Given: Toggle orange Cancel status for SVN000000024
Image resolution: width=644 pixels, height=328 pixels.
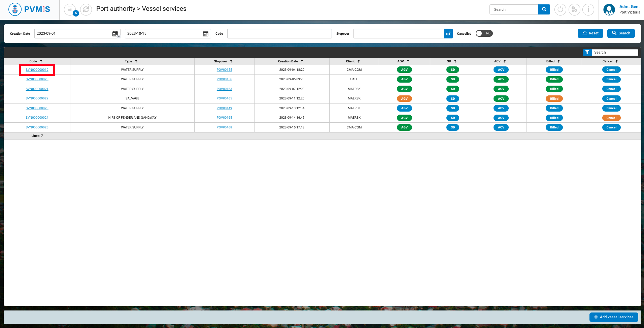Looking at the screenshot, I should 611,118.
